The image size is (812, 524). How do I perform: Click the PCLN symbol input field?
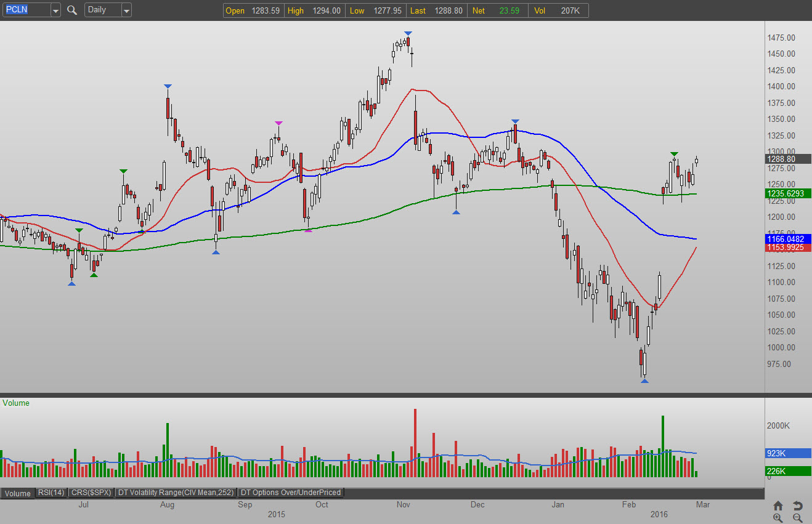(x=26, y=10)
